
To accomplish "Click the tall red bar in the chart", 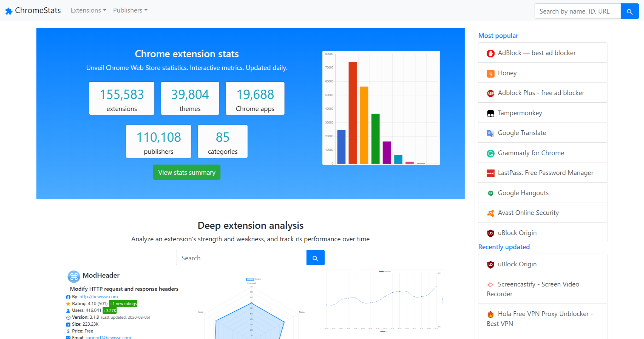I will click(x=353, y=113).
